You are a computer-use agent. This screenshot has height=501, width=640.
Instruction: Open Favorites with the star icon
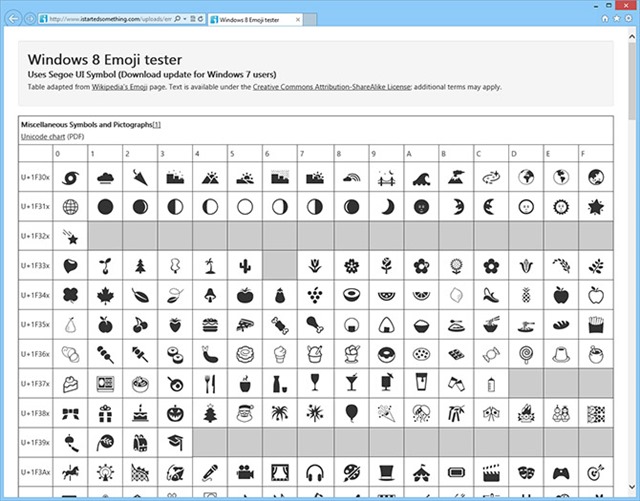point(617,19)
